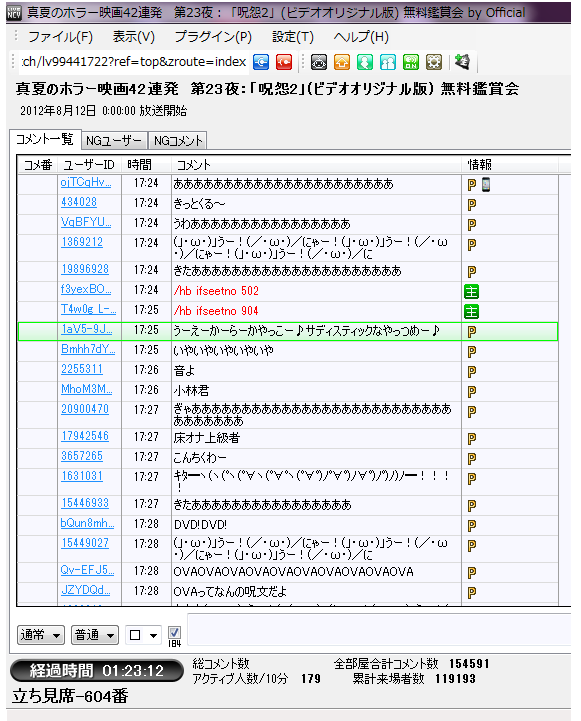Open user ID link bQun8mh...
Viewport: 581px width, 721px height.
(x=87, y=523)
